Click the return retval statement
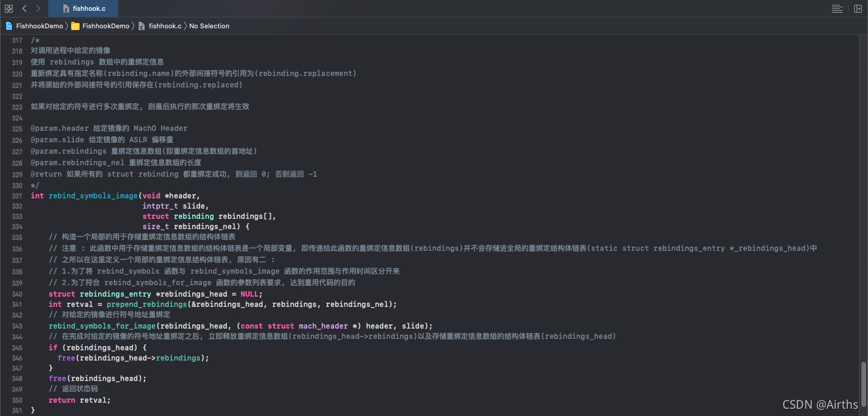 (x=78, y=400)
